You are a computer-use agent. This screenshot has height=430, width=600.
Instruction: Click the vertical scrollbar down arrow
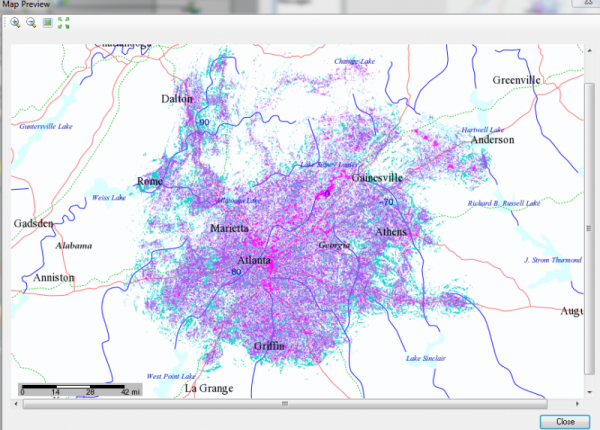[589, 392]
